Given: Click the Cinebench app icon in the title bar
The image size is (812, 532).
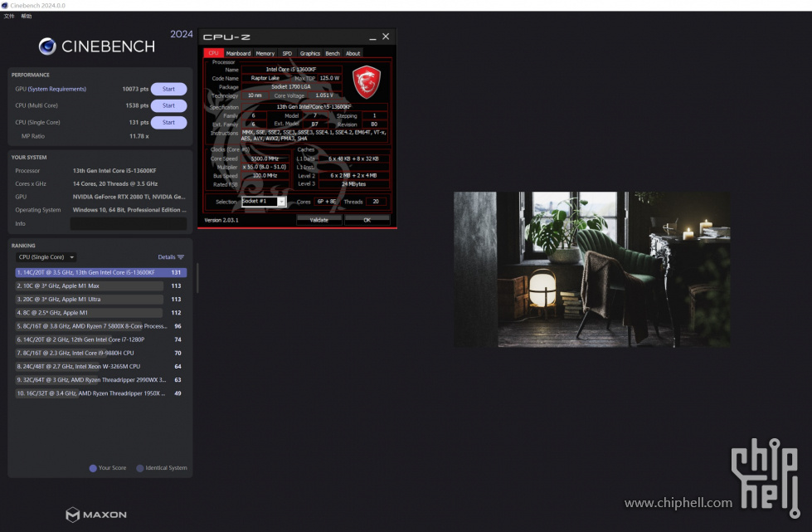Looking at the screenshot, I should click(5, 5).
